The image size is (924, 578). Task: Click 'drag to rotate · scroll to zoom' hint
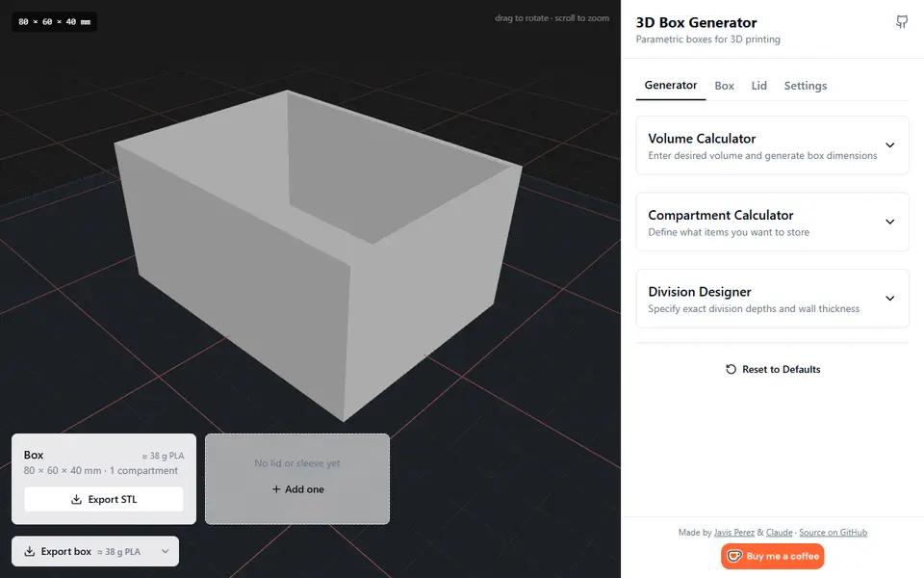point(552,18)
